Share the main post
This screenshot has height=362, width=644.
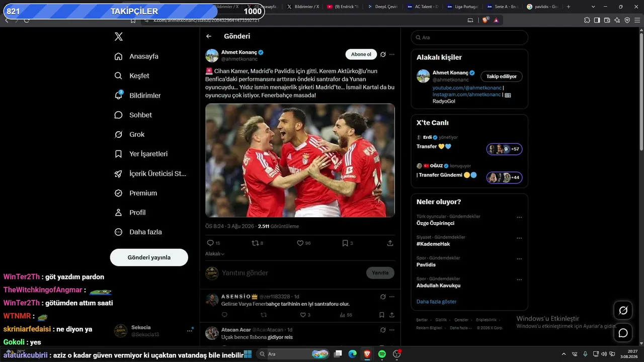pos(390,243)
